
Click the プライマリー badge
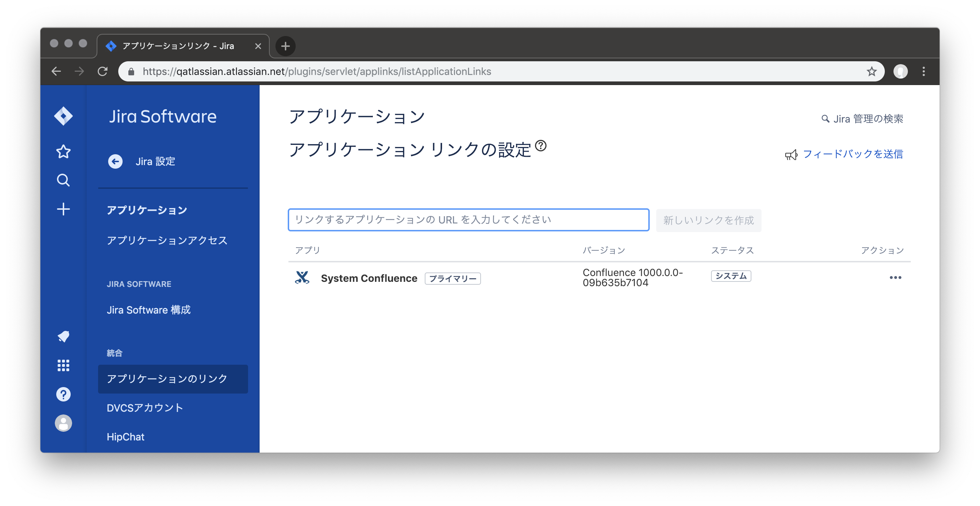point(453,278)
